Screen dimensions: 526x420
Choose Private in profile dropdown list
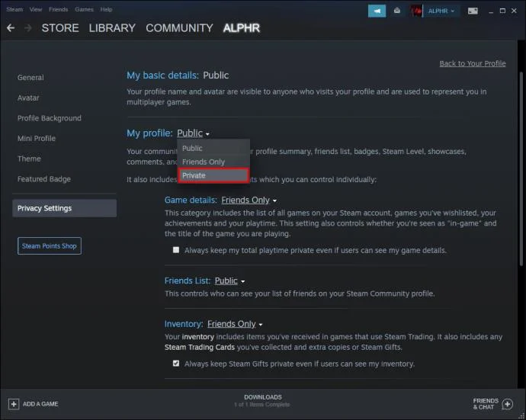pos(213,175)
